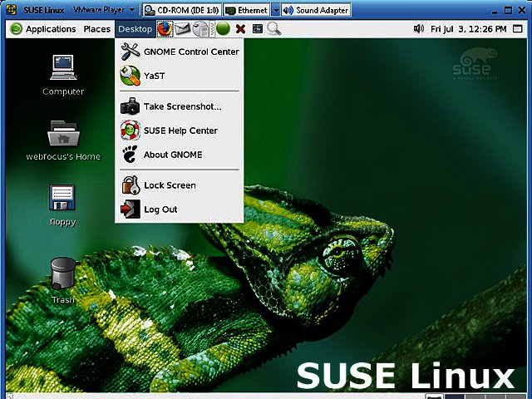Toggle the Sound Adapter device
Viewport: 532px width, 399px height.
(314, 10)
